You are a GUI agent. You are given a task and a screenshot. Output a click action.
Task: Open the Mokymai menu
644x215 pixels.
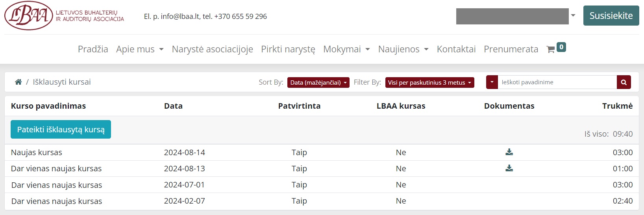pos(346,49)
